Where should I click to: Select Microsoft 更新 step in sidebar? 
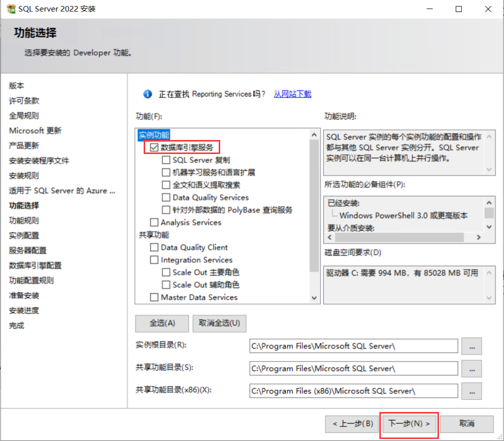36,130
